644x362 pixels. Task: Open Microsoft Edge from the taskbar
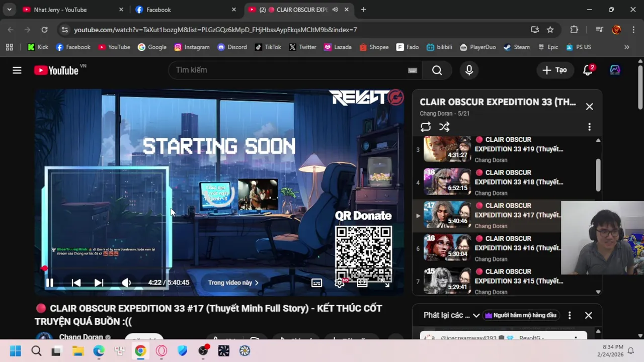99,351
